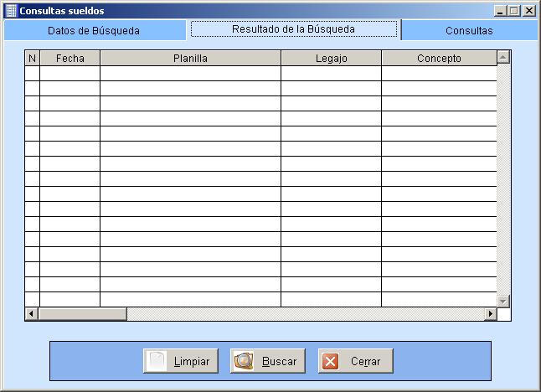Sort by the Fecha column header
Screen dimensions: 541x392
[x=70, y=59]
